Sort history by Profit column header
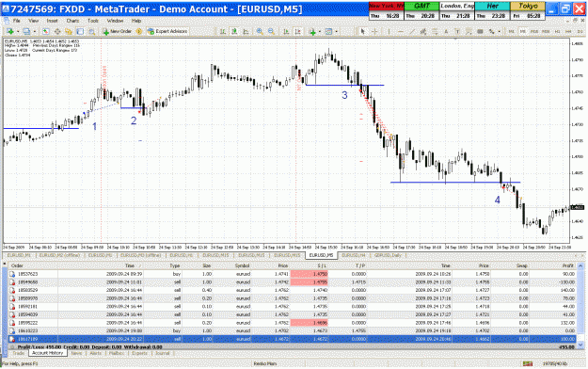This screenshot has height=369, width=588. click(x=568, y=265)
